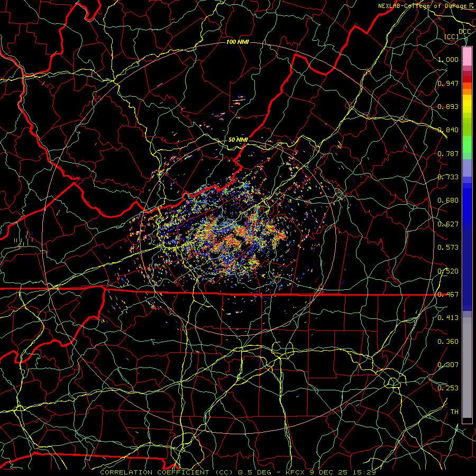This screenshot has width=476, height=476.
Task: Click the 0.787 scale value
Action: coord(448,153)
